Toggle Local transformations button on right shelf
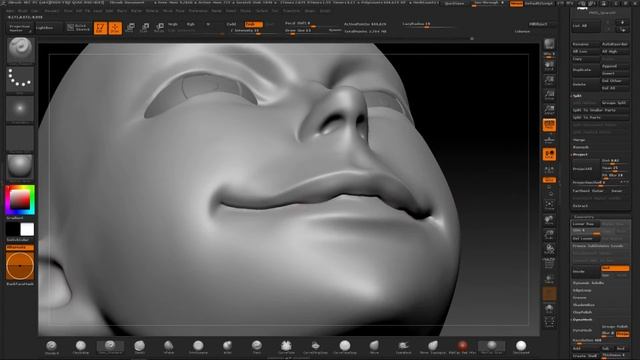This screenshot has width=640, height=360. [x=549, y=155]
